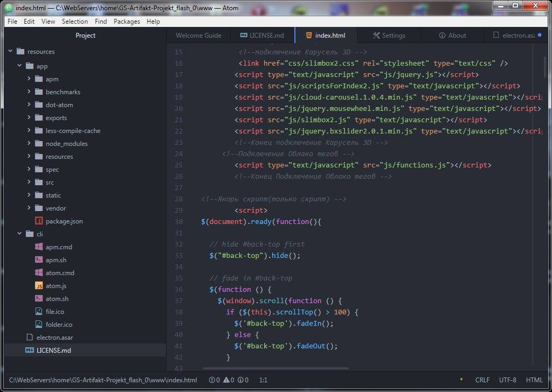Open the Packages menu

[127, 22]
